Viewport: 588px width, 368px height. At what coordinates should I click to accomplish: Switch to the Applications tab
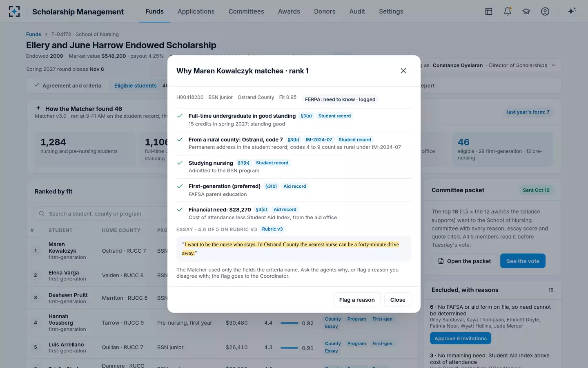196,11
